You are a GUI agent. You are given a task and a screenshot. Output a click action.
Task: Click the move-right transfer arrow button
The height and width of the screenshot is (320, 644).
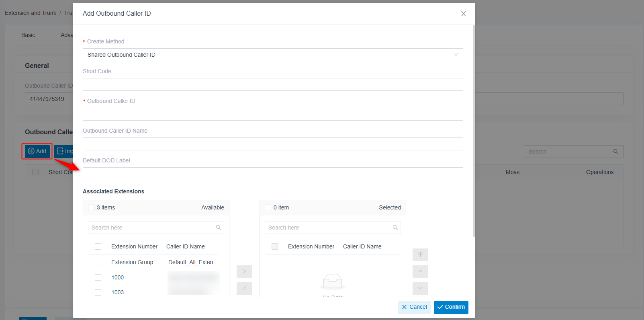point(244,272)
